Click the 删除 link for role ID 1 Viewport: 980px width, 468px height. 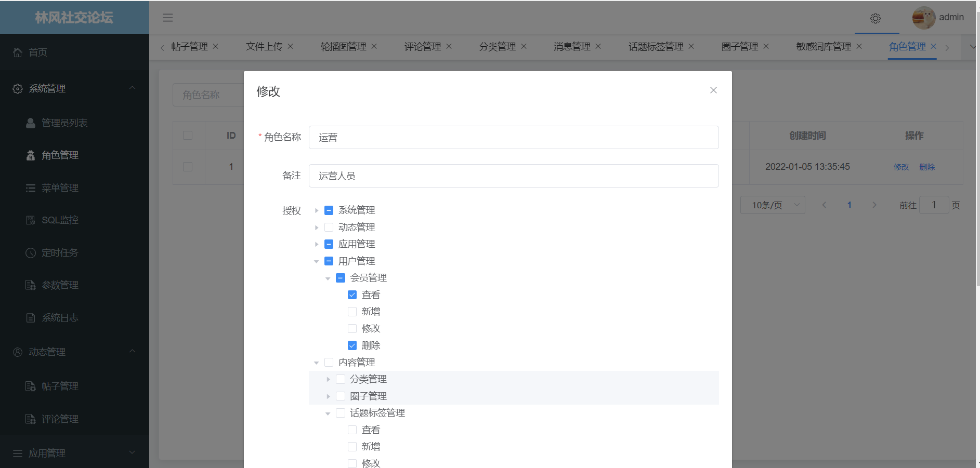coord(927,167)
